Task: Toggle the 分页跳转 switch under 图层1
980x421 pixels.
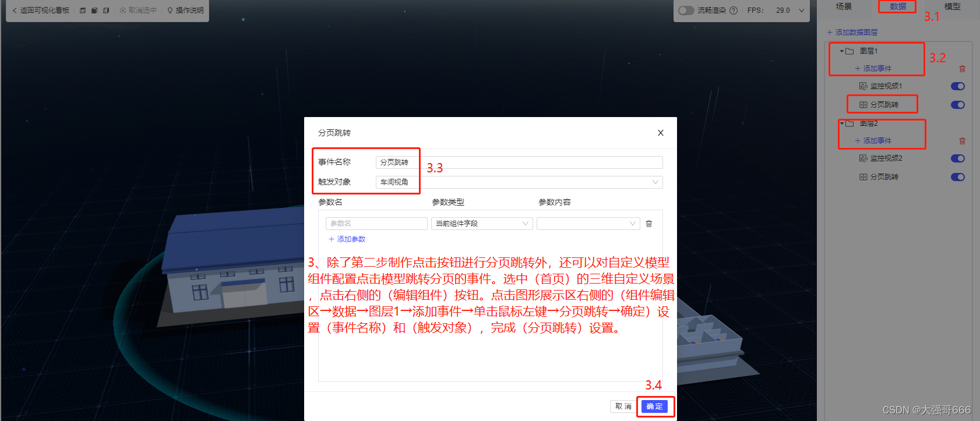Action: pyautogui.click(x=958, y=105)
